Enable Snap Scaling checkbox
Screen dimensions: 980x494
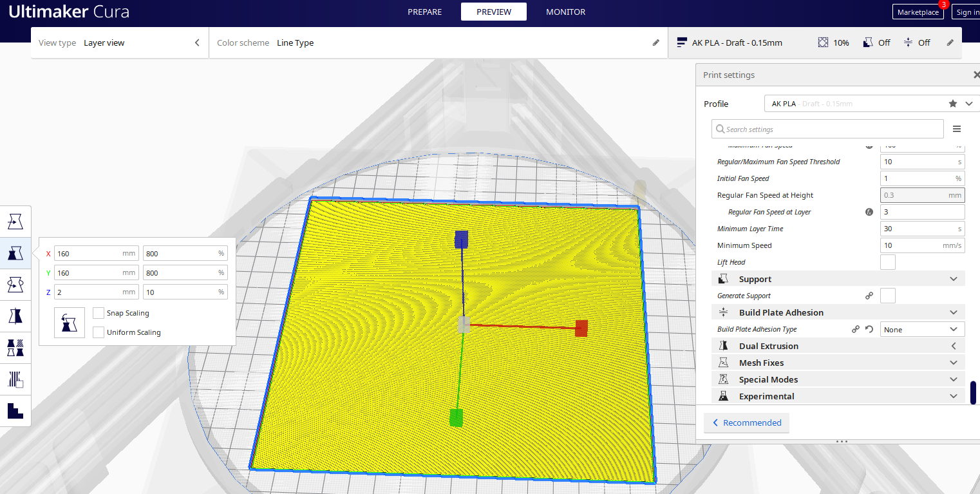pyautogui.click(x=99, y=313)
